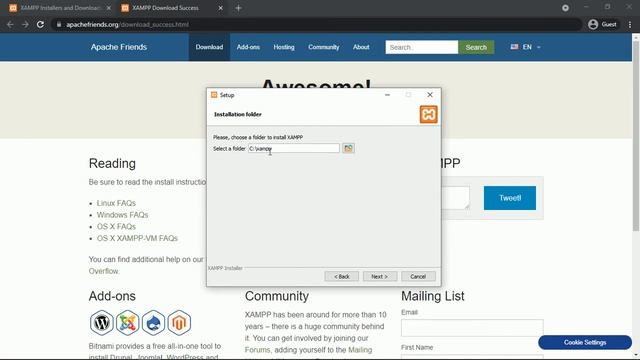This screenshot has width=640, height=360.
Task: Click the Apache Friends home link
Action: click(119, 47)
